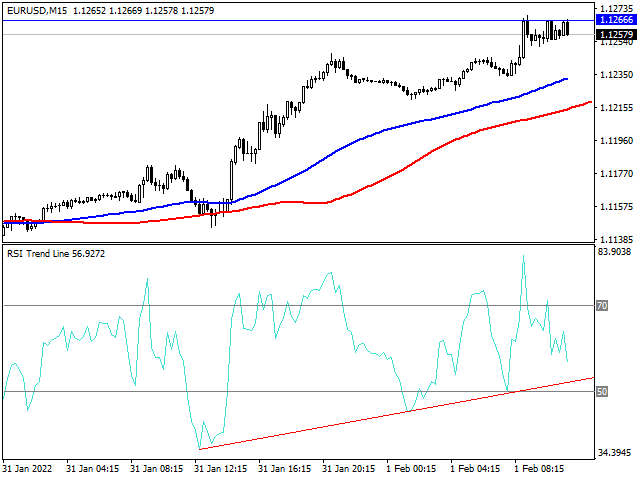Click the 1.11575 price axis value
This screenshot has height=480, width=640.
click(x=616, y=207)
